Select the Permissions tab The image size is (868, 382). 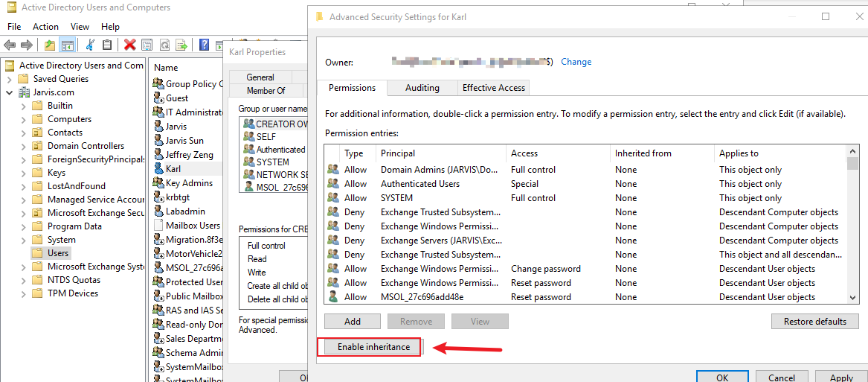[x=352, y=88]
